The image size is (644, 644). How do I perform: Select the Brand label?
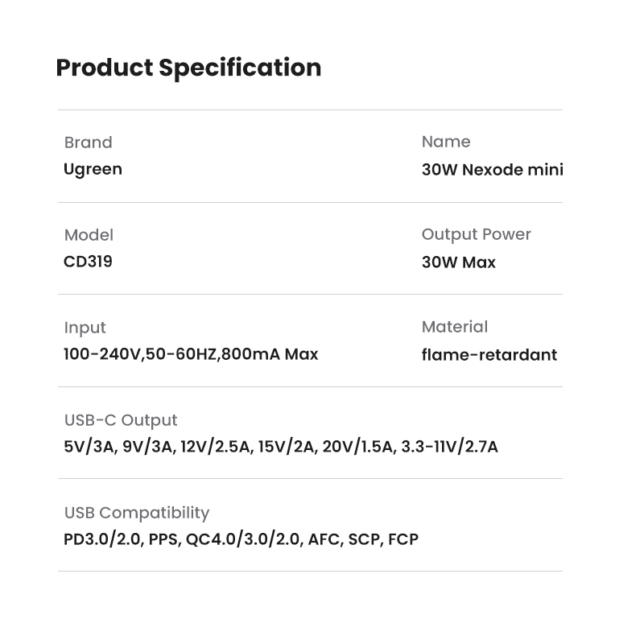tap(88, 142)
